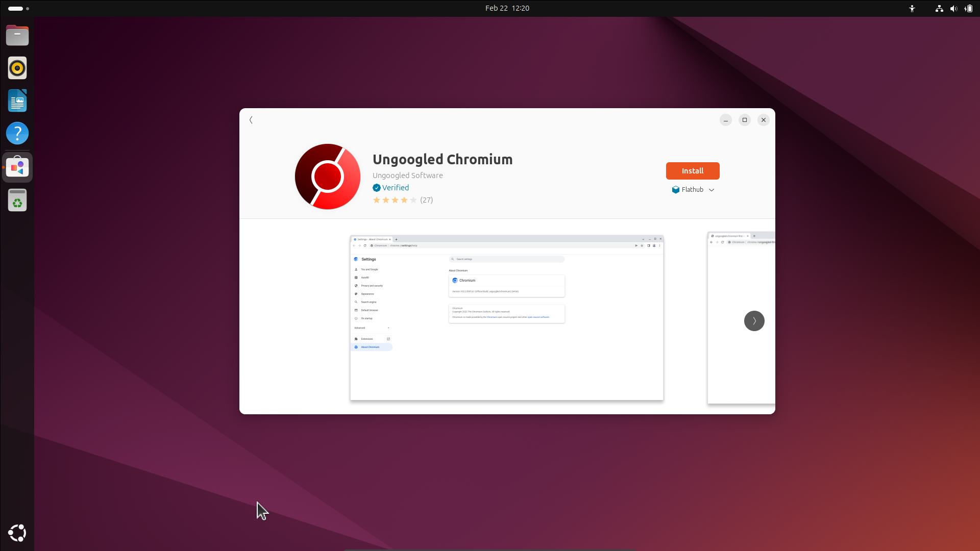
Task: Click the volume icon in top bar
Action: [x=953, y=8]
